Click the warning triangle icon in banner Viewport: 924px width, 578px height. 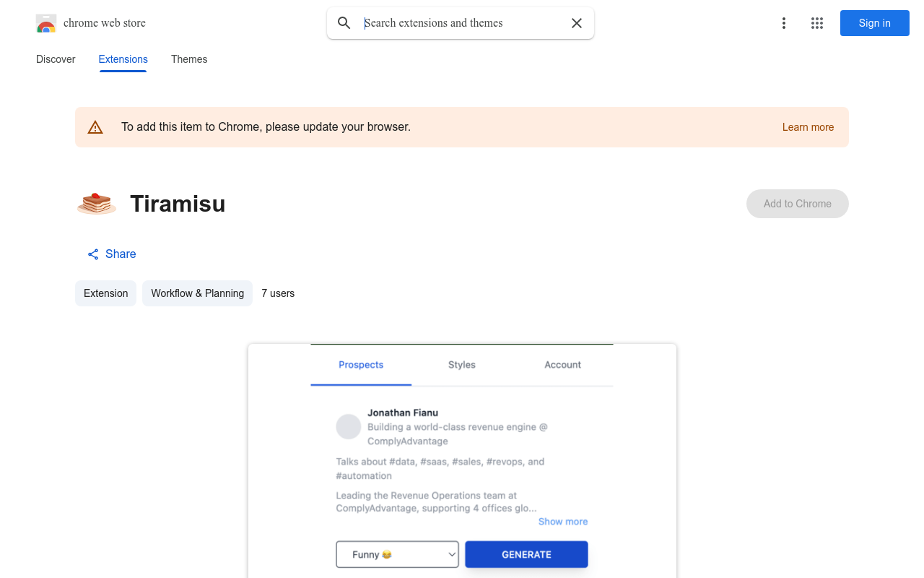click(x=95, y=127)
